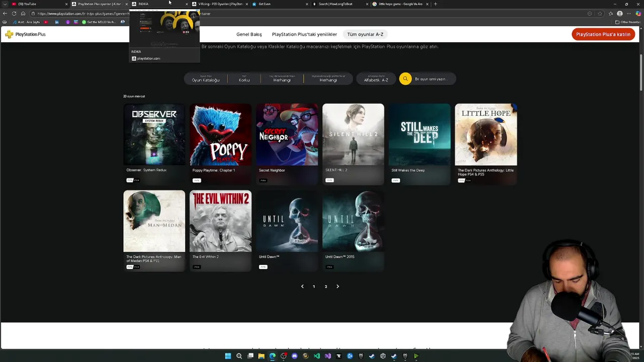Open Get the MSU3 File bookmark

tap(100, 22)
